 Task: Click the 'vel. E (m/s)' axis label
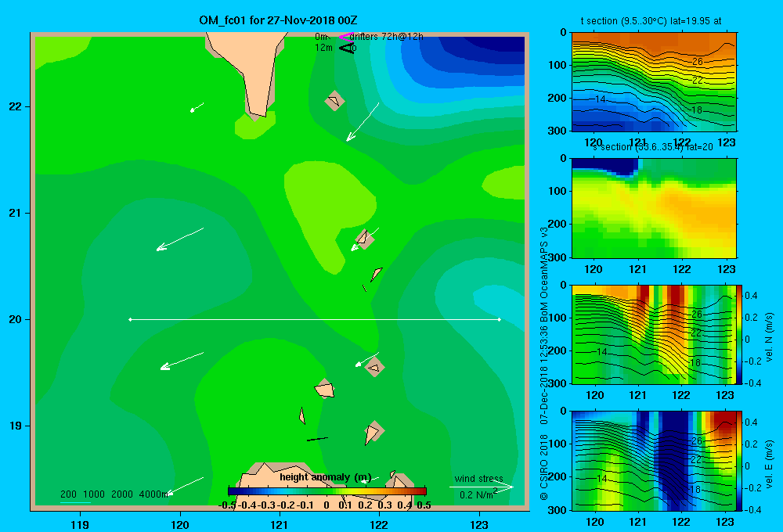769,464
